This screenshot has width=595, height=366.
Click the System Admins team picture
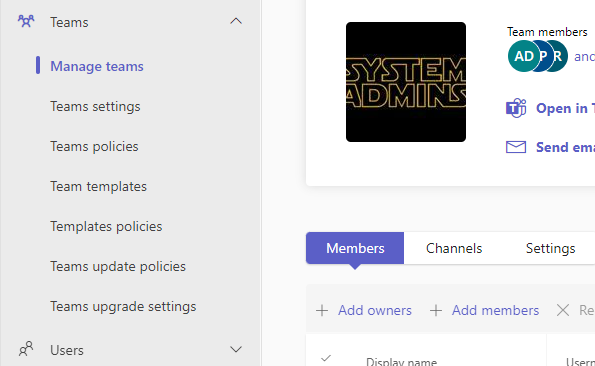(406, 82)
